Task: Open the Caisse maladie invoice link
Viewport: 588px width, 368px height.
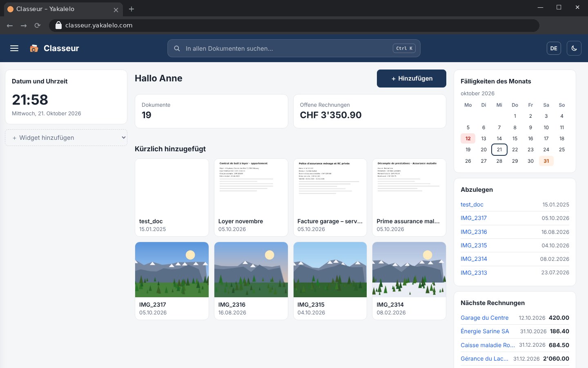Action: [488, 345]
